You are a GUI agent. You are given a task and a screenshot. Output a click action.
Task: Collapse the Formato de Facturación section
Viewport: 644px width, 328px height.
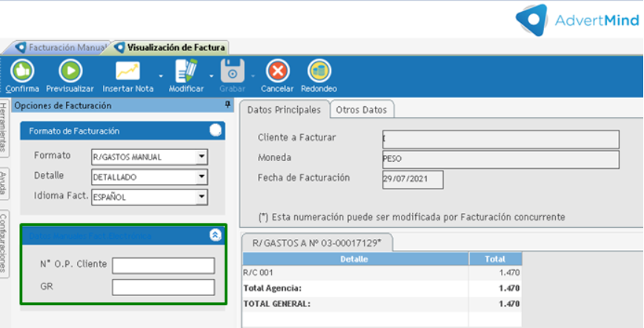[x=215, y=131]
